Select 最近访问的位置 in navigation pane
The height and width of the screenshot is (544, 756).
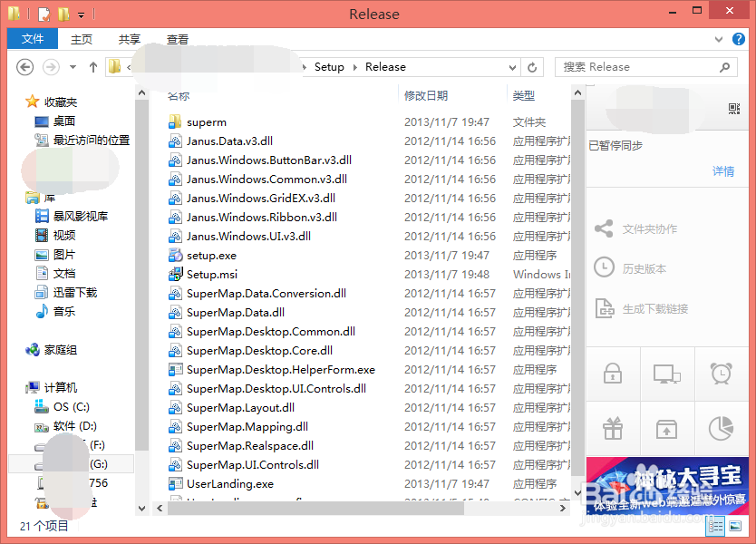click(x=92, y=141)
